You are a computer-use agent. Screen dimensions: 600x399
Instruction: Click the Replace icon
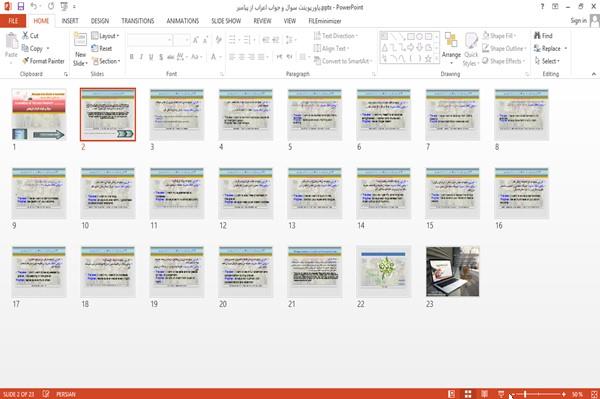coord(538,48)
